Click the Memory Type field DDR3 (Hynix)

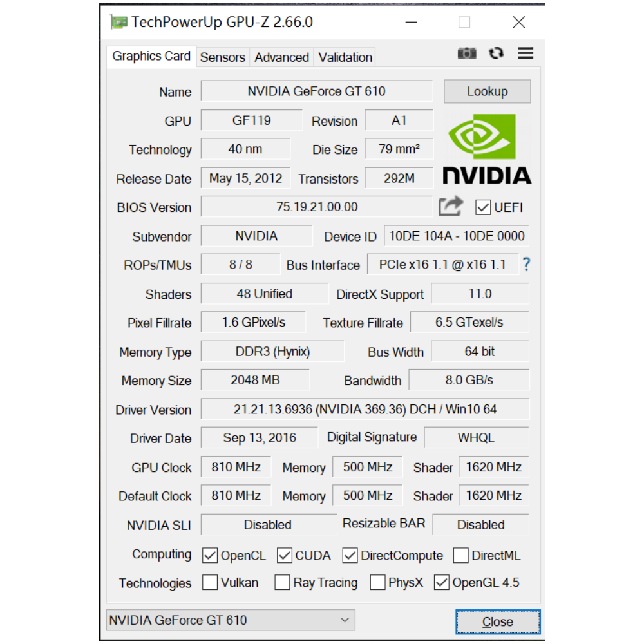point(272,352)
